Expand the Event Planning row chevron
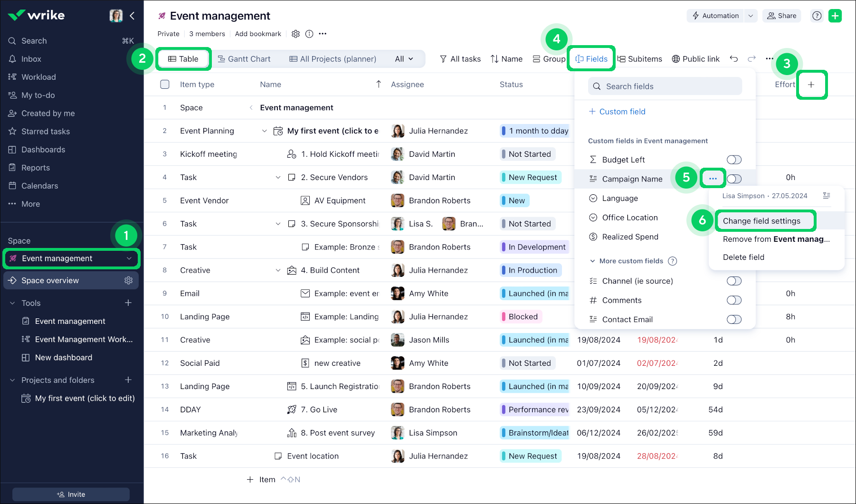This screenshot has width=856, height=504. pyautogui.click(x=265, y=131)
